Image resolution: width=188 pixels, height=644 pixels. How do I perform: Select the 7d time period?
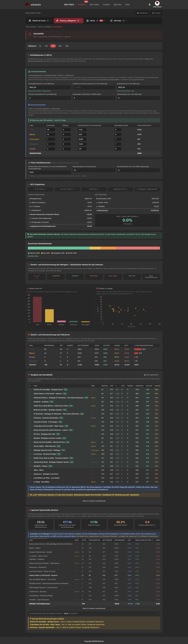click(40, 46)
